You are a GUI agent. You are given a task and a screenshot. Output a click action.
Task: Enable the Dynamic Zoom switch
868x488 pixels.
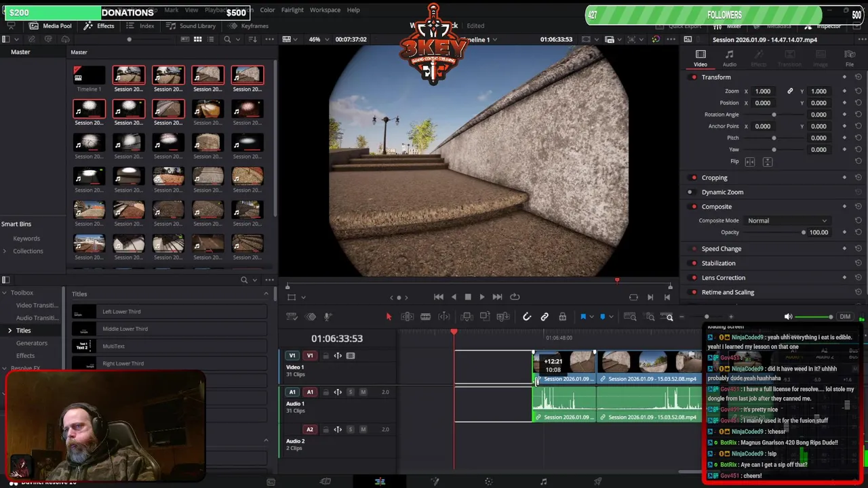pos(690,192)
